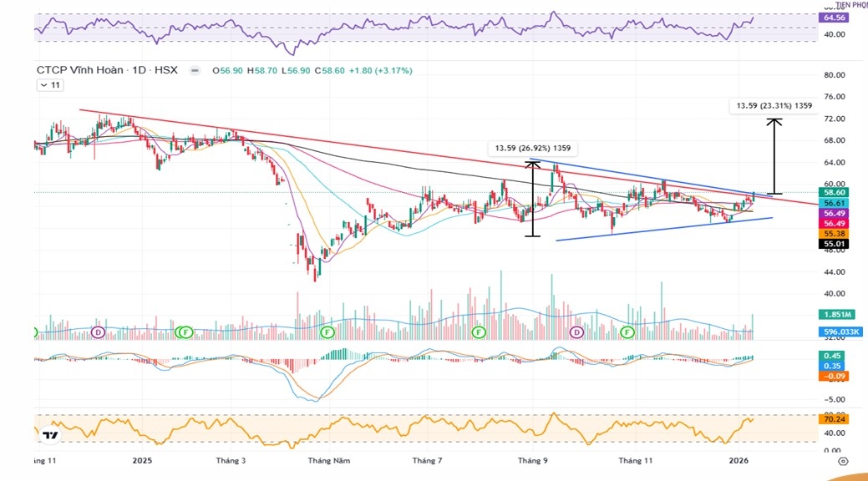Select the 13.59 (26.92%) measurement label
This screenshot has width=868, height=481.
coord(532,149)
